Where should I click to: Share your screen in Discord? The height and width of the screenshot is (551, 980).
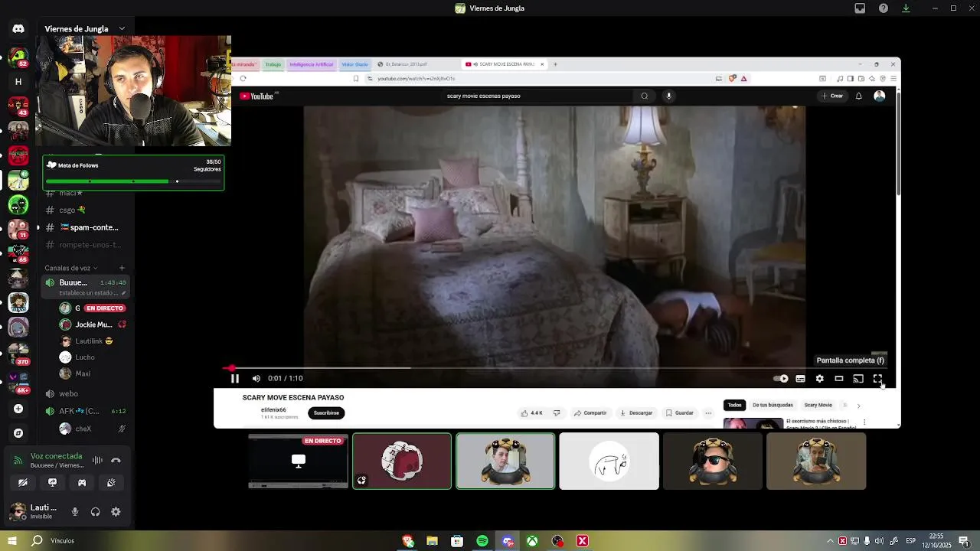tap(52, 482)
